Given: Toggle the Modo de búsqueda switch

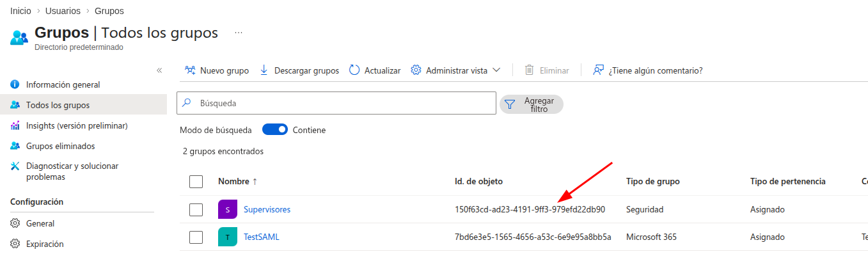Looking at the screenshot, I should [275, 130].
